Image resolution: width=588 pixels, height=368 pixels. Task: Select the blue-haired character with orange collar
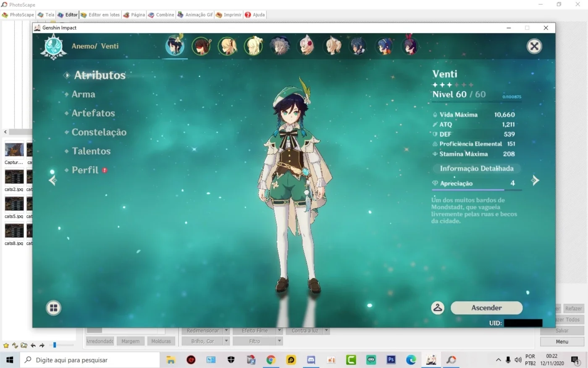[x=384, y=46]
